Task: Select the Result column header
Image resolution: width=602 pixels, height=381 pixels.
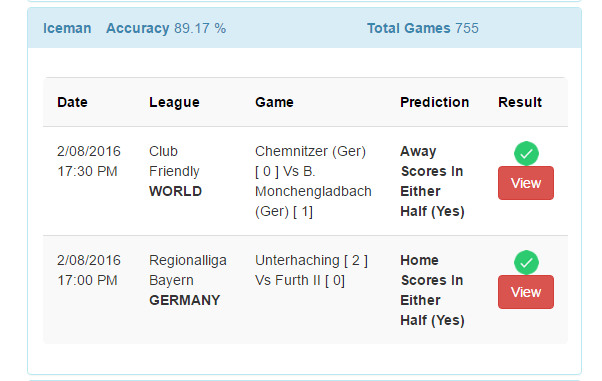Action: [520, 102]
